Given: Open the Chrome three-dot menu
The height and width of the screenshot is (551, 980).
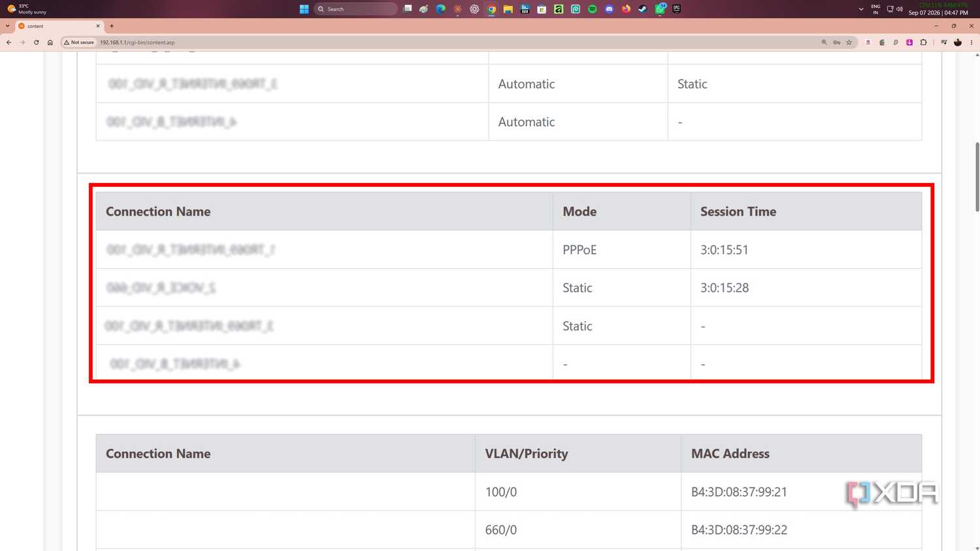Looking at the screenshot, I should (972, 42).
